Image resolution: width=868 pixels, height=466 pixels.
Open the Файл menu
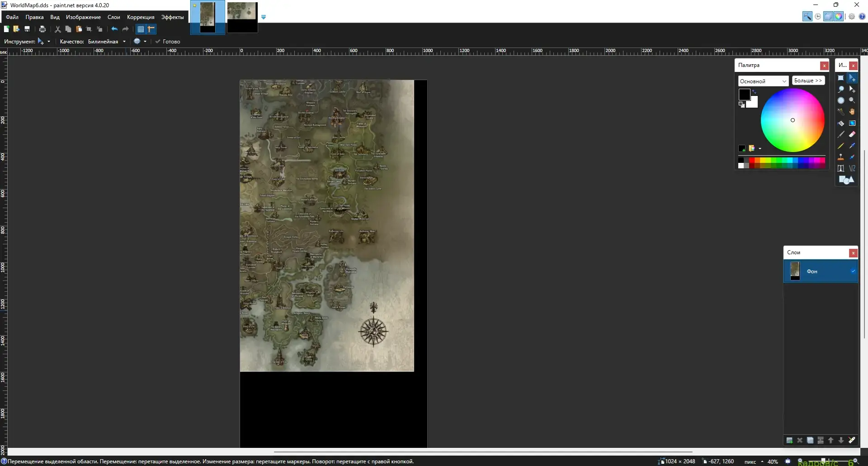pos(12,17)
